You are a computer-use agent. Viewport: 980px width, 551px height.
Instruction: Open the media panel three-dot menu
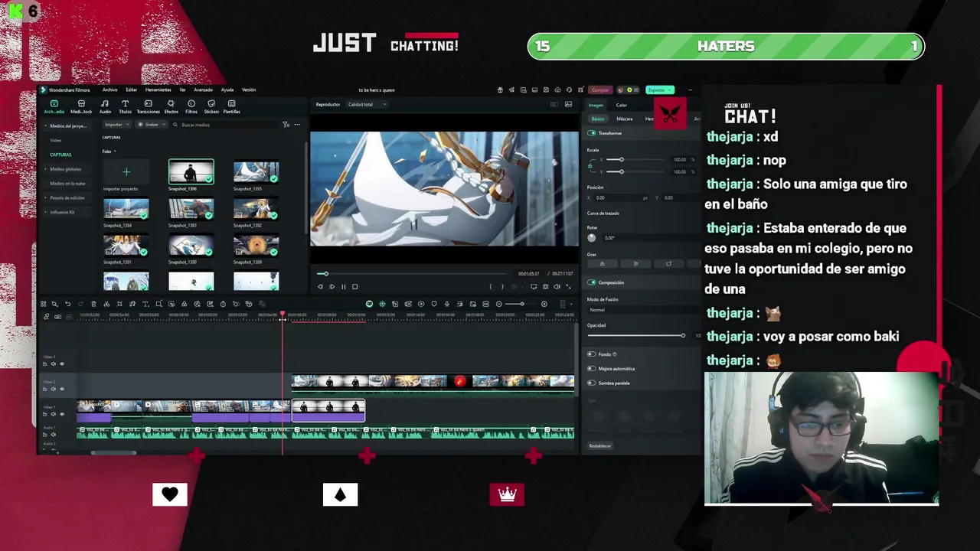(x=297, y=125)
